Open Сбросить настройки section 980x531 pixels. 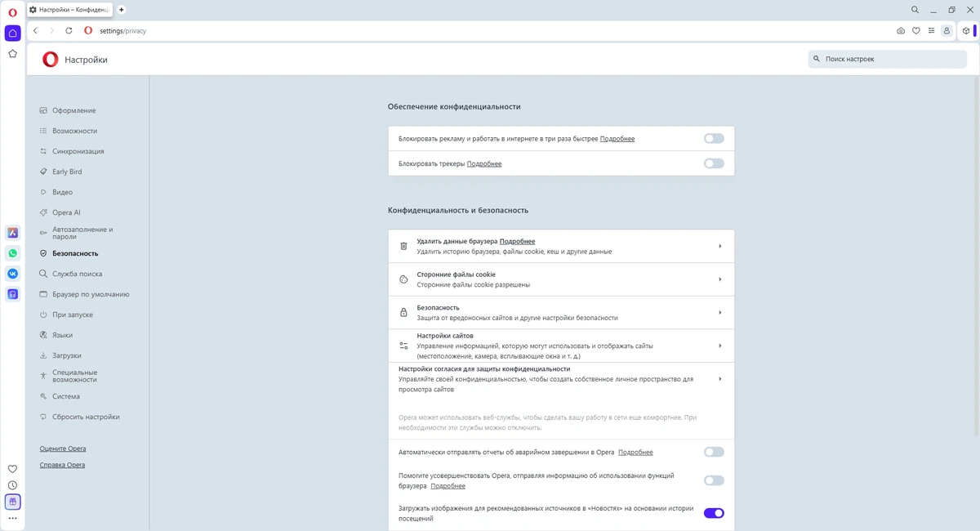click(x=86, y=417)
